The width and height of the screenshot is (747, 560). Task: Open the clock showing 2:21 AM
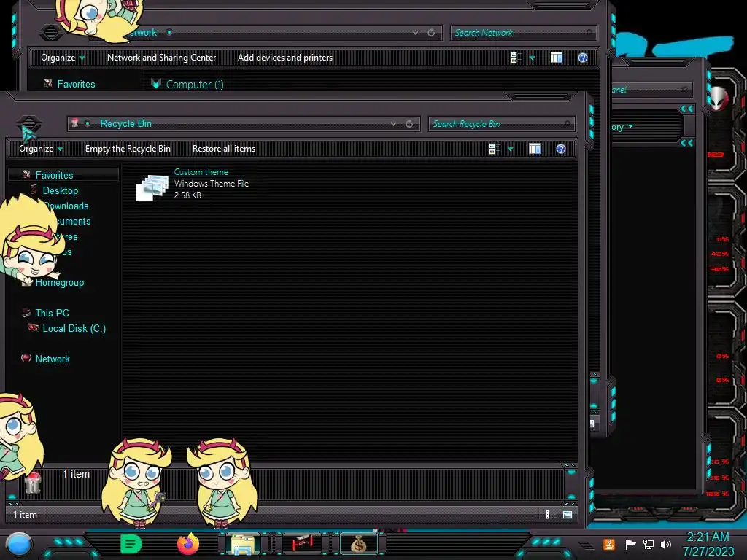[708, 544]
